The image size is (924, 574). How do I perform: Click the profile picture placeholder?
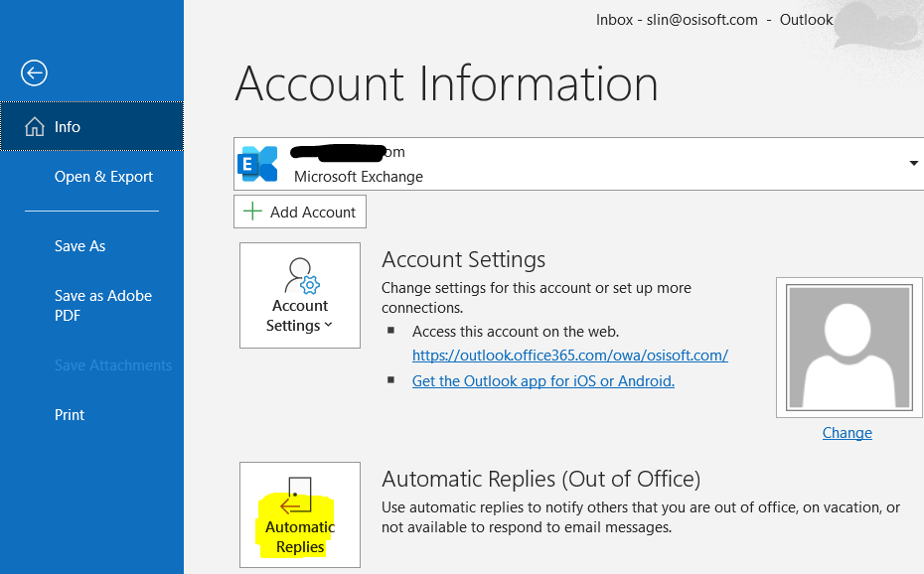(x=847, y=347)
